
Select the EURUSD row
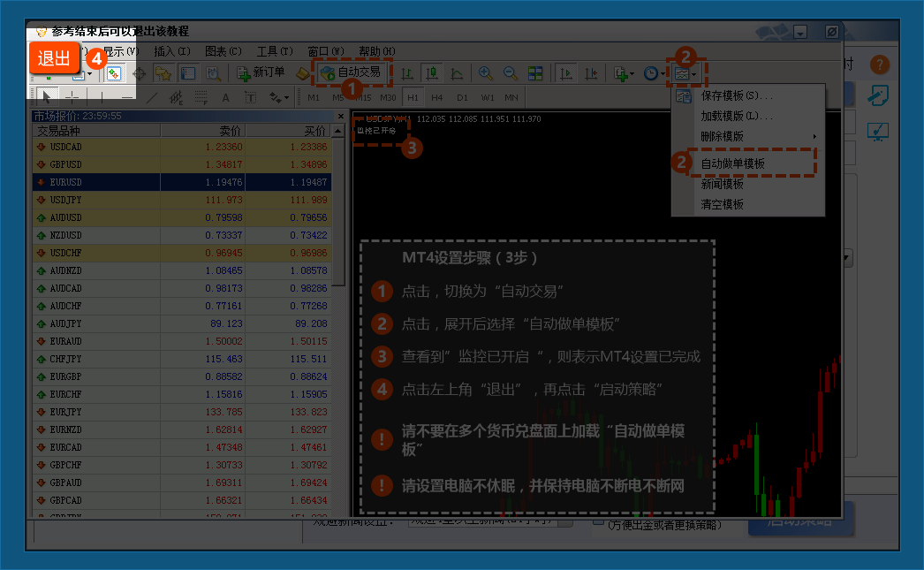pos(182,182)
